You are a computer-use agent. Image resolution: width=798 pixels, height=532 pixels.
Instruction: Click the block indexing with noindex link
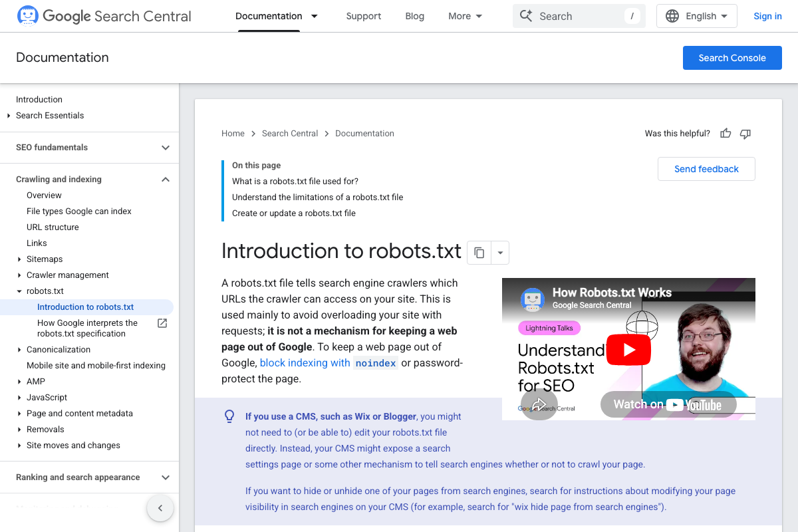coord(329,362)
